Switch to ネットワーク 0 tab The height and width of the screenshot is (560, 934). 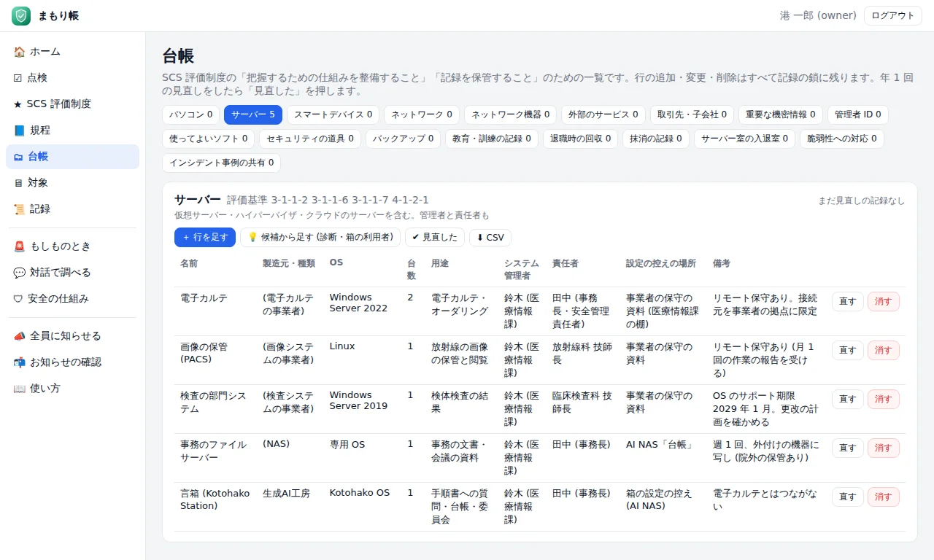tap(422, 114)
